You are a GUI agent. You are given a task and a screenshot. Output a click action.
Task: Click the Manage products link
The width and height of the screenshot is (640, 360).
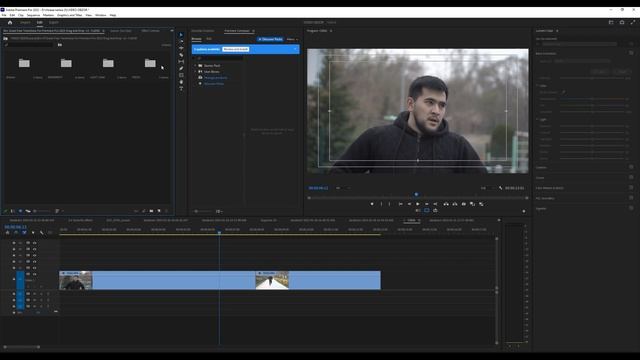click(216, 78)
